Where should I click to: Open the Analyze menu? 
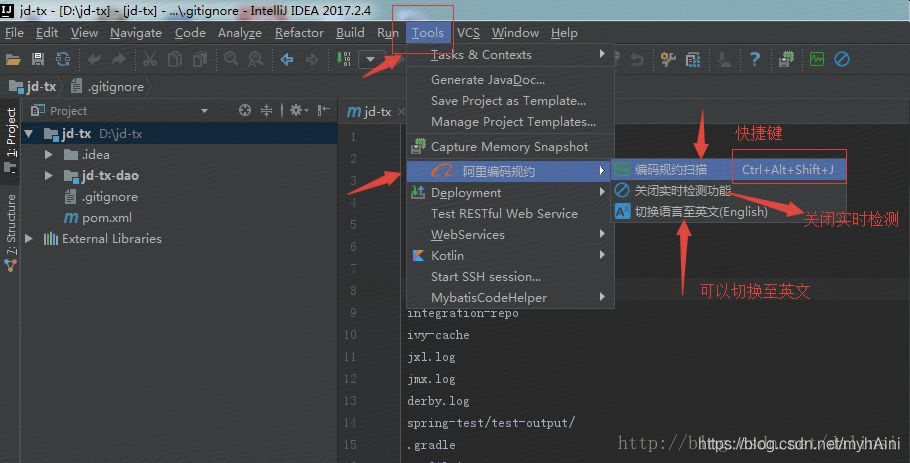tap(240, 33)
